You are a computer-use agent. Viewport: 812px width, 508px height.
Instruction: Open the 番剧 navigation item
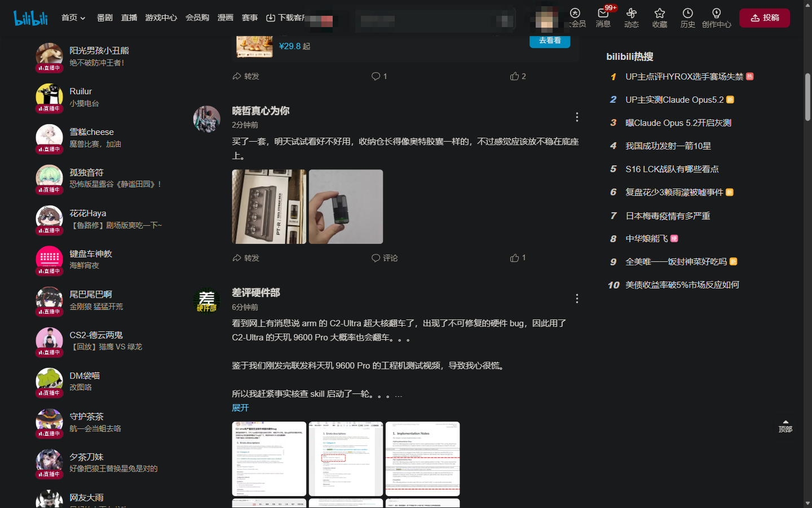coord(105,18)
